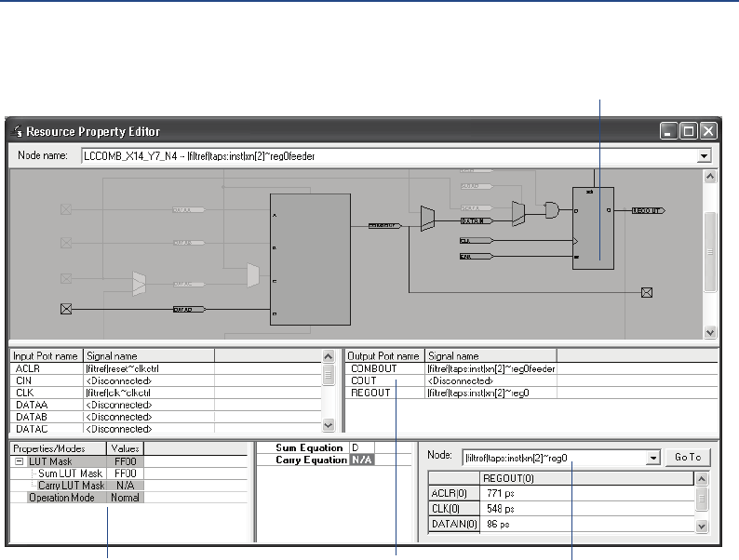Click the AND gate before the register
This screenshot has width=739, height=560.
click(552, 212)
